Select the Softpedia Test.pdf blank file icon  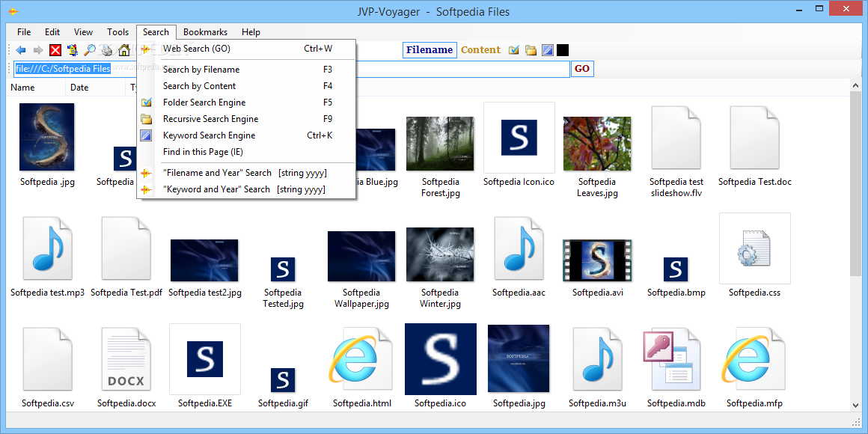click(126, 248)
